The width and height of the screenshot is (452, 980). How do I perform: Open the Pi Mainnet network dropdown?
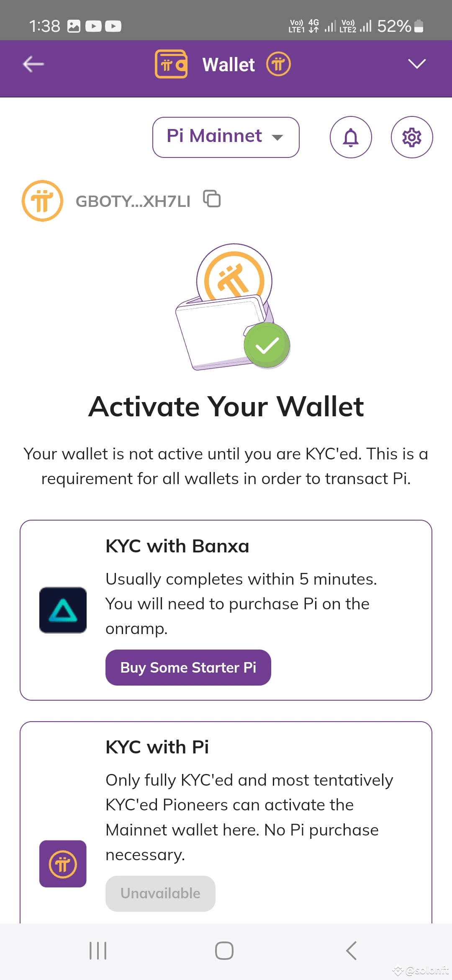click(225, 137)
